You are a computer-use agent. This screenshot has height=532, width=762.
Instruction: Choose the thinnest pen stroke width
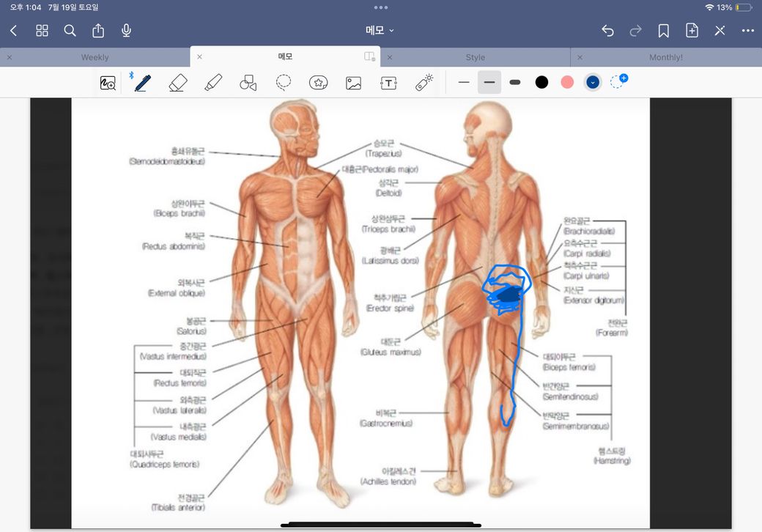tap(464, 83)
